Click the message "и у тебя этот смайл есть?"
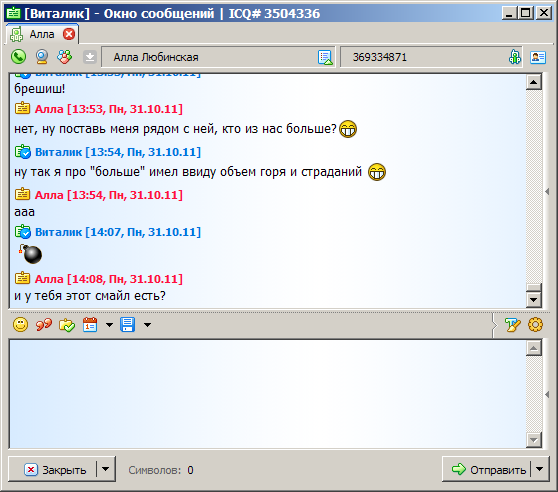 click(x=90, y=296)
